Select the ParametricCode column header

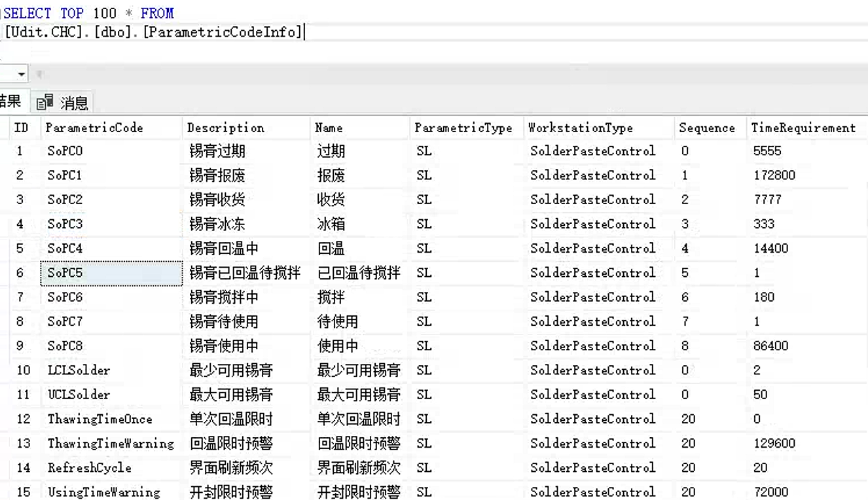tap(94, 128)
